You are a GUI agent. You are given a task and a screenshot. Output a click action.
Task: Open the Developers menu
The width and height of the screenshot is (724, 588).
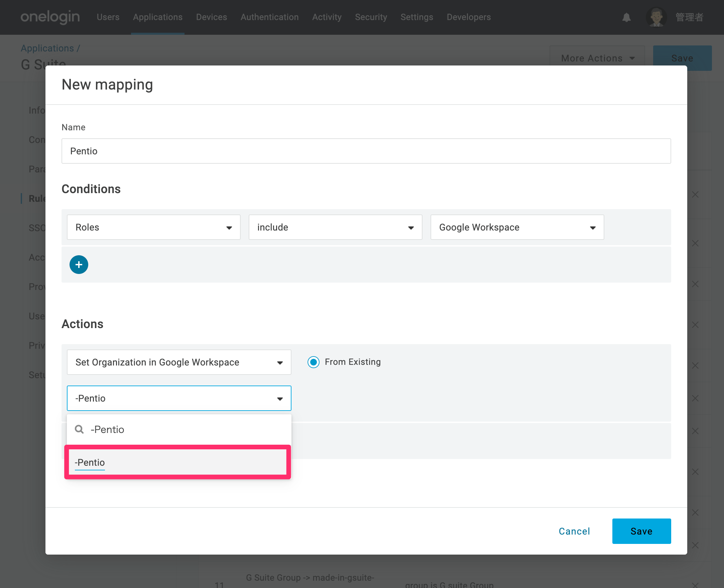(469, 17)
